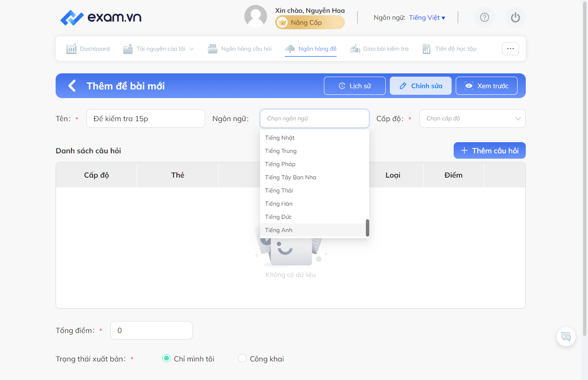Open the user avatar profile picture
This screenshot has width=588, height=380.
point(255,16)
